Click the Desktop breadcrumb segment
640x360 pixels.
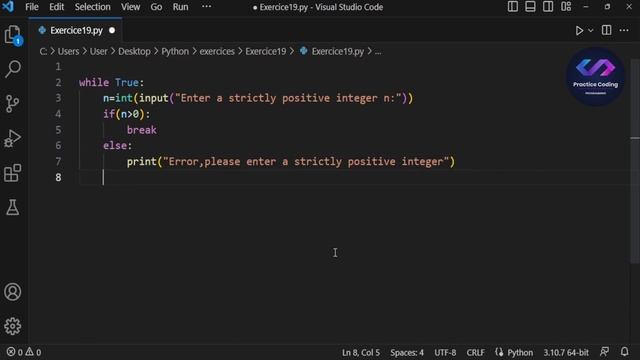pos(134,51)
